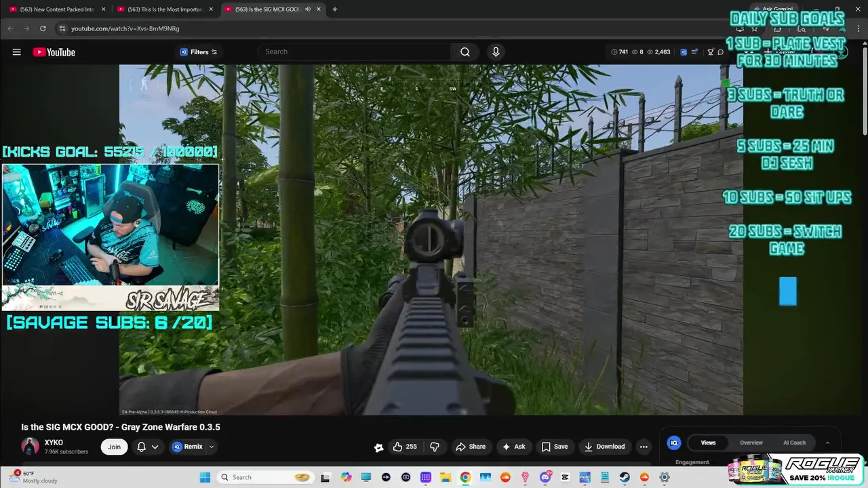Image resolution: width=868 pixels, height=488 pixels.
Task: Select the youtube.com address bar URL
Action: point(125,28)
